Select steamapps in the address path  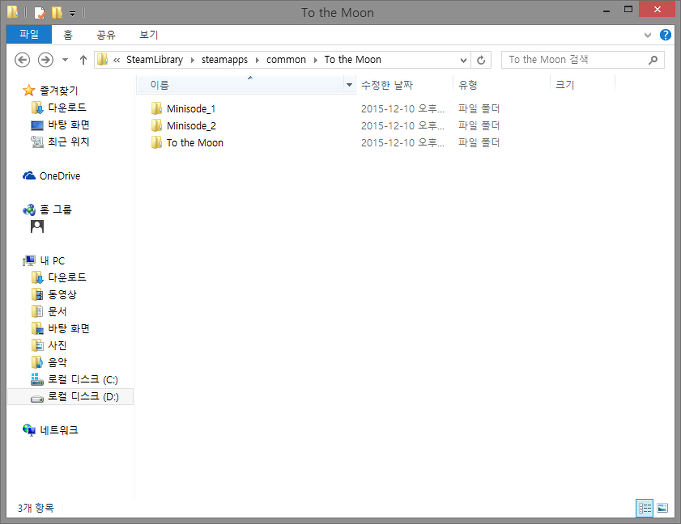pos(225,60)
